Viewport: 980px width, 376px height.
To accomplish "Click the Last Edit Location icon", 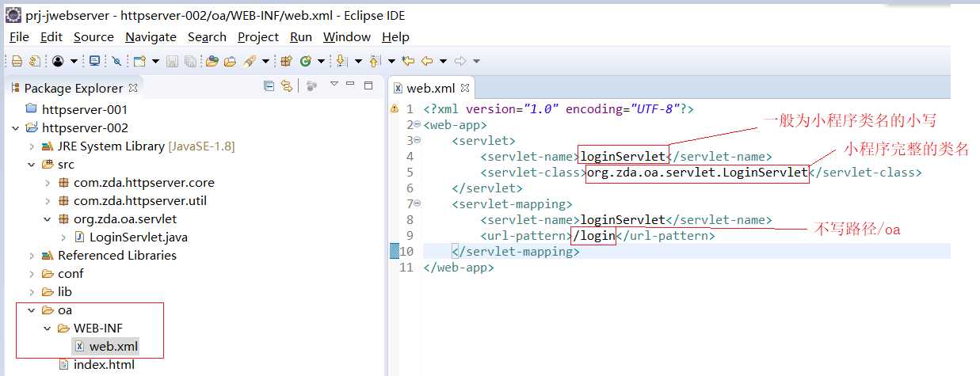I will click(408, 61).
